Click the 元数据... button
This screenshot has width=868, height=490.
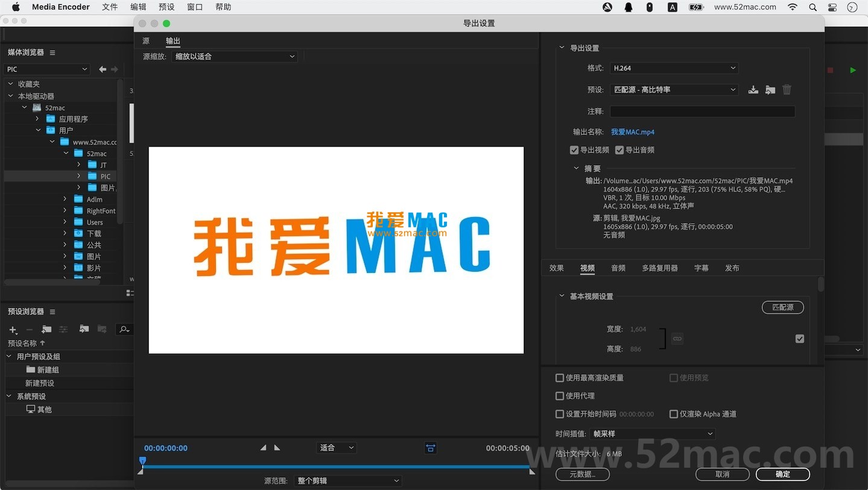(583, 474)
